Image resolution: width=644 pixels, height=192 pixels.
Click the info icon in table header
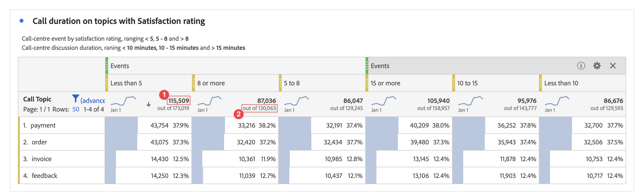581,66
